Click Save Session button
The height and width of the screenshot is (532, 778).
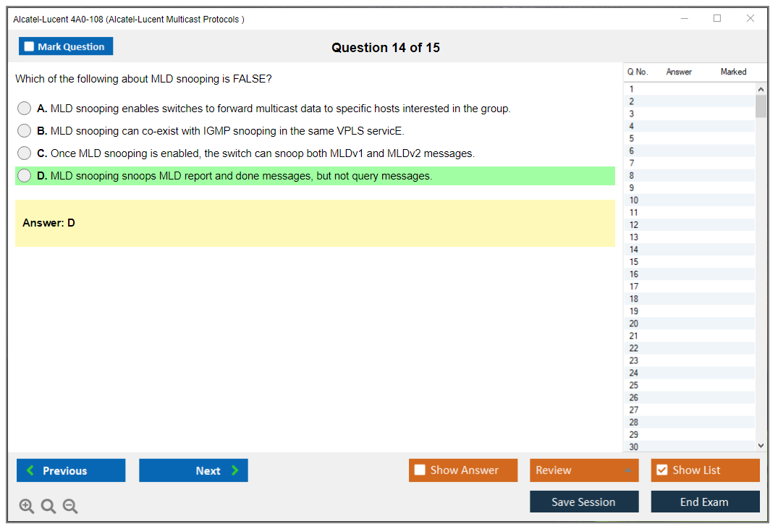click(583, 502)
